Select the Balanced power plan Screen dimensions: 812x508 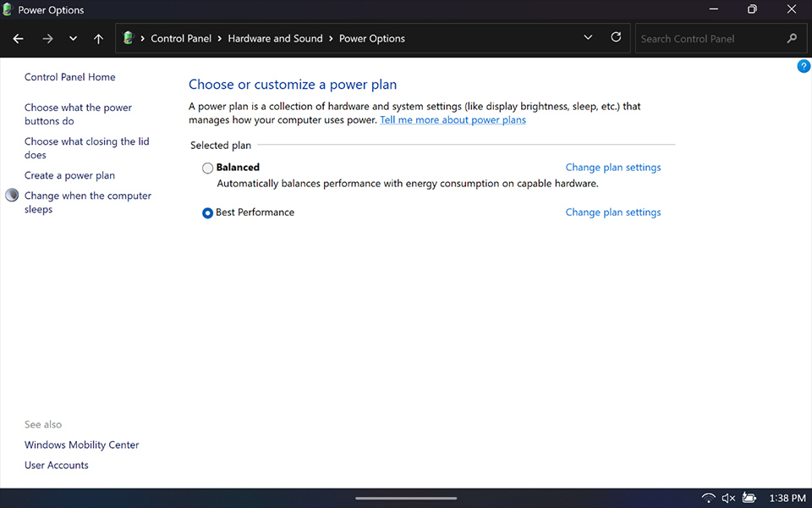[208, 168]
